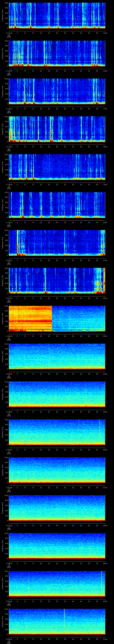The width and height of the screenshot is (114, 644).
Task: Click the 13:26:00 start time label
Action: [x=9, y=487]
